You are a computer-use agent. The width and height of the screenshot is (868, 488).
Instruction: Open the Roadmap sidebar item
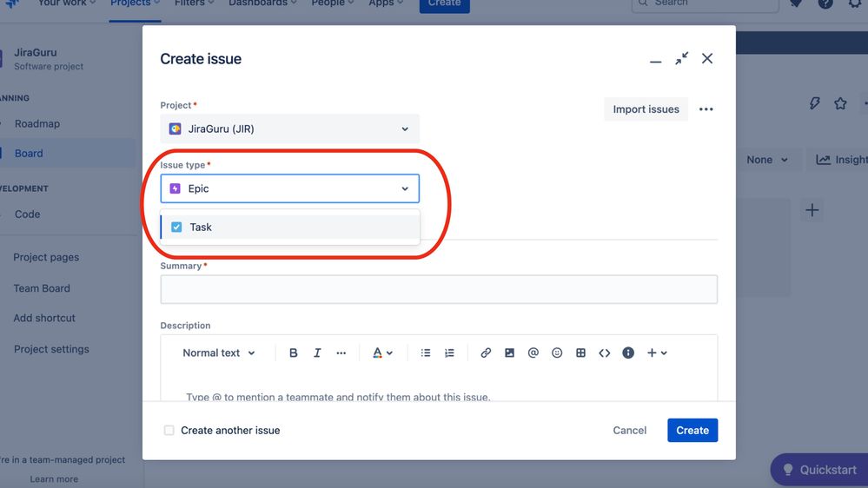click(37, 124)
